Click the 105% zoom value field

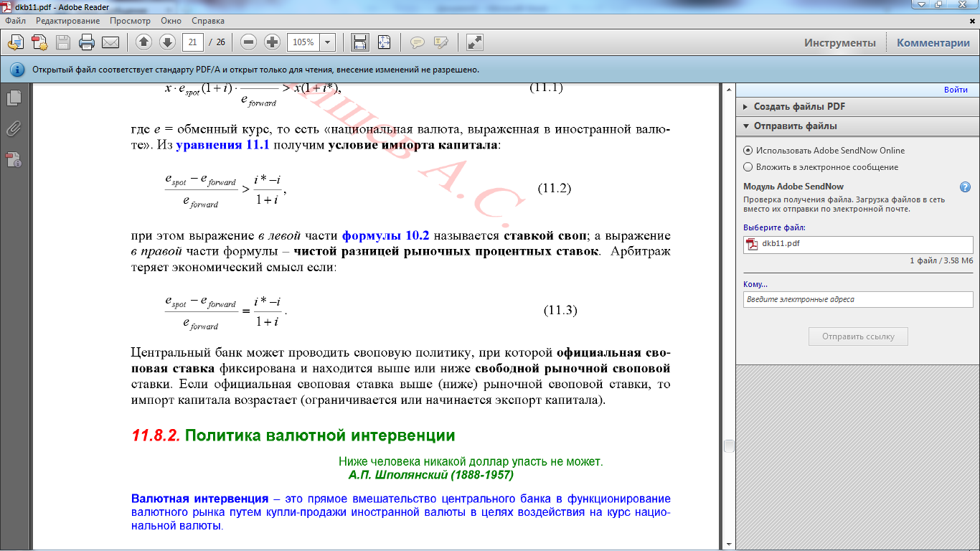click(303, 42)
